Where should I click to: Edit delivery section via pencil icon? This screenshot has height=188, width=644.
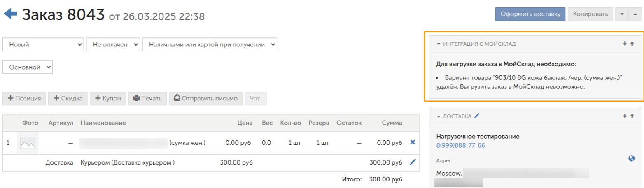coord(477,116)
